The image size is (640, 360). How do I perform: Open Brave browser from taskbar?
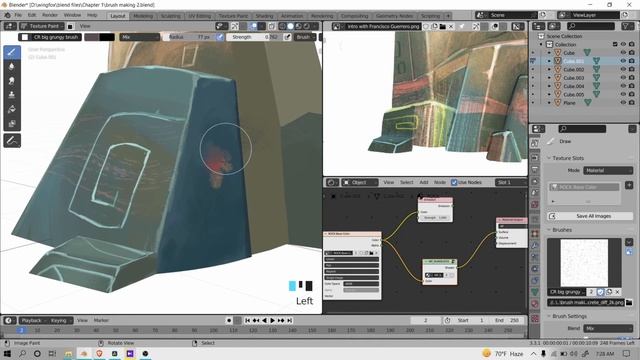99,353
